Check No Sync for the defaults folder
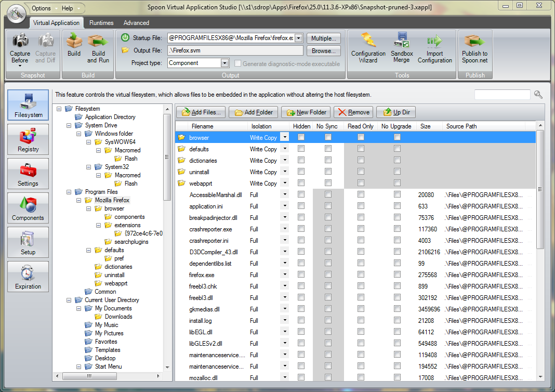The image size is (555, 392). pos(328,149)
